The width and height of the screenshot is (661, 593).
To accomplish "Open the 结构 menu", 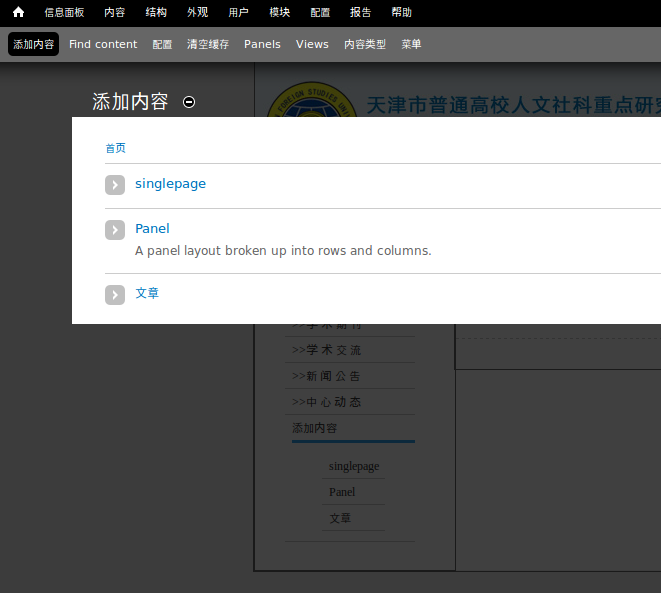I will pyautogui.click(x=156, y=13).
